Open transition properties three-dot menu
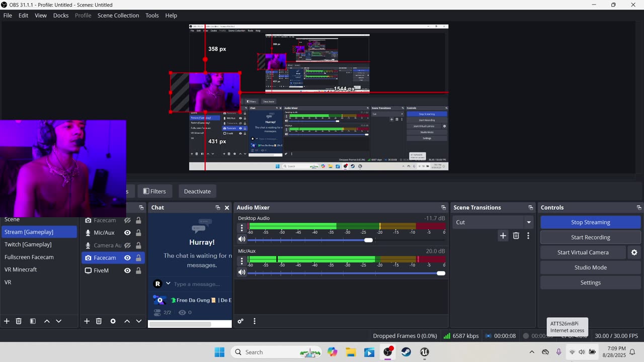The height and width of the screenshot is (362, 644). point(528,235)
